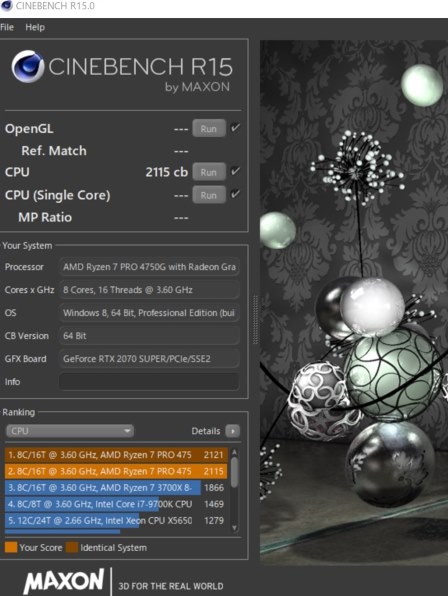Open the Help menu

[35, 27]
